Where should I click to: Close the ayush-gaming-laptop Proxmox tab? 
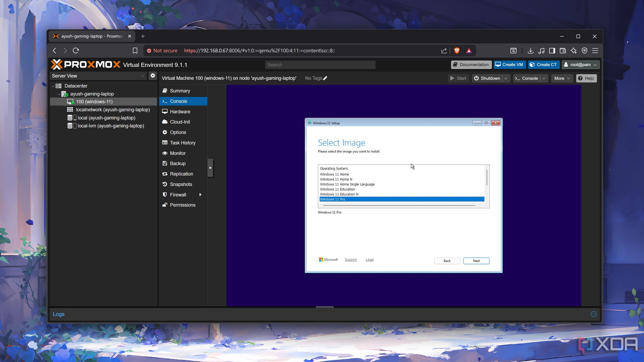pyautogui.click(x=129, y=36)
